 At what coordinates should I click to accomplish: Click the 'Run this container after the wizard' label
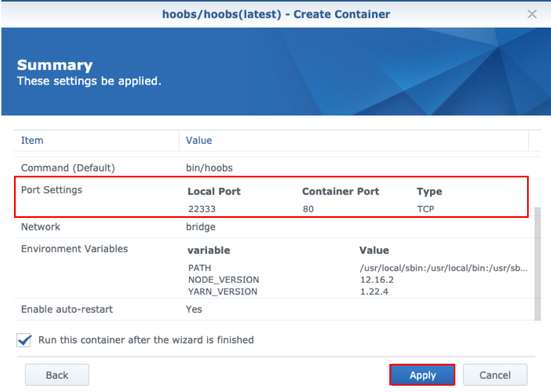pos(146,340)
